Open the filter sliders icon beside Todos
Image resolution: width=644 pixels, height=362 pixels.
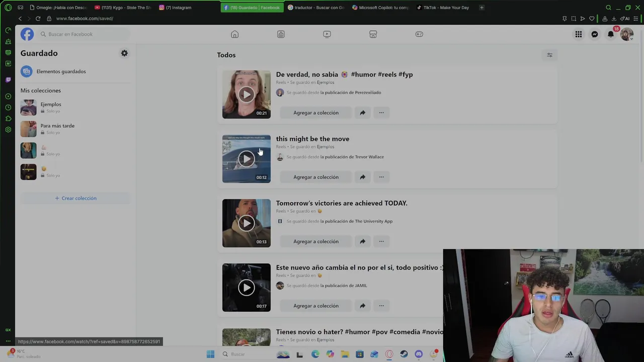[x=549, y=55]
